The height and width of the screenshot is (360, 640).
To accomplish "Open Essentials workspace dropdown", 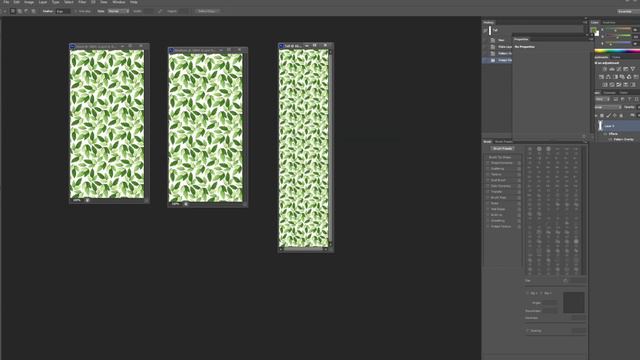I will 628,11.
